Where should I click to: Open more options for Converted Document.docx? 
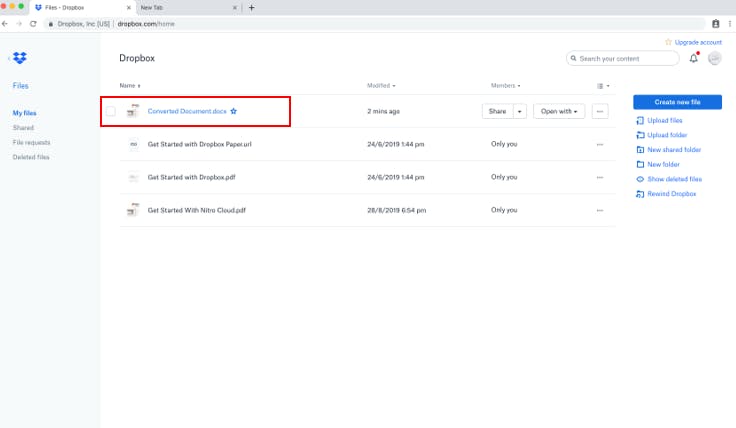point(600,111)
